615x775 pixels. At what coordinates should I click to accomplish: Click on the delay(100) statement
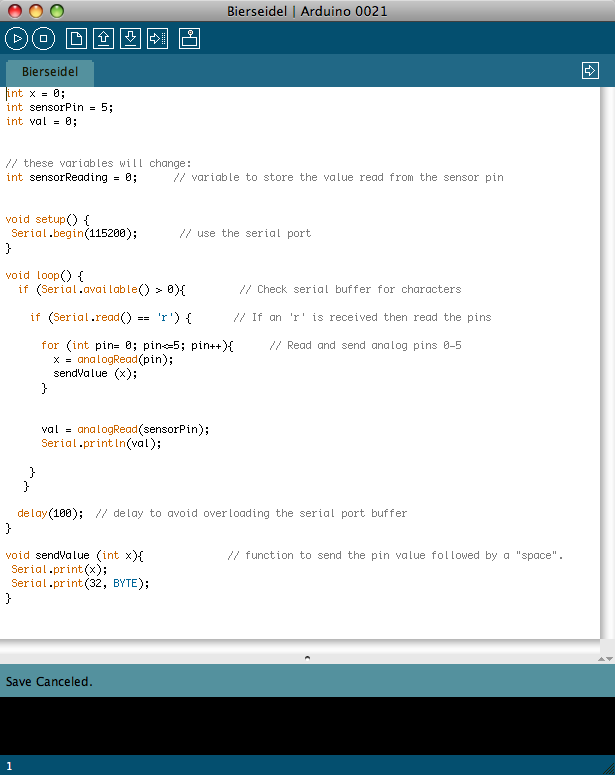tap(50, 513)
